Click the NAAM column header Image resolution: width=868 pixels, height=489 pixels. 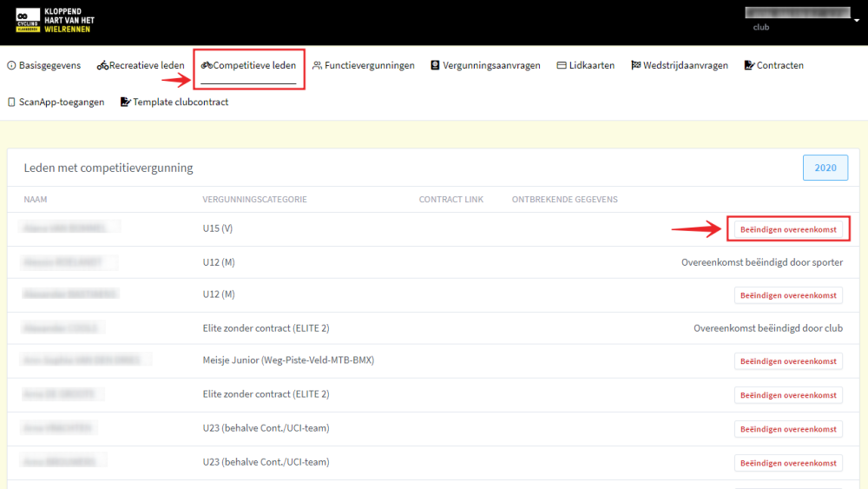[36, 200]
